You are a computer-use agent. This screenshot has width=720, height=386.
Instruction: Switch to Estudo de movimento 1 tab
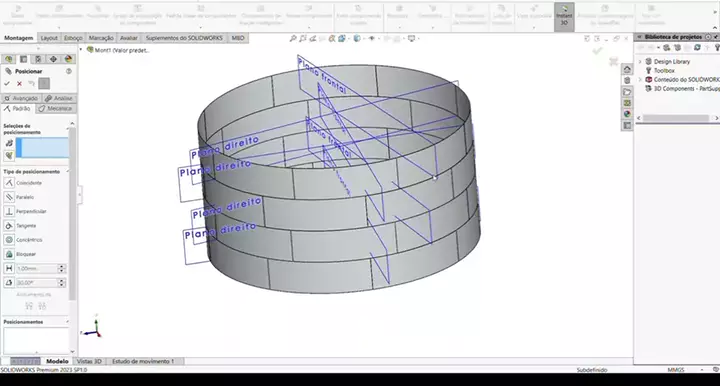pyautogui.click(x=143, y=362)
